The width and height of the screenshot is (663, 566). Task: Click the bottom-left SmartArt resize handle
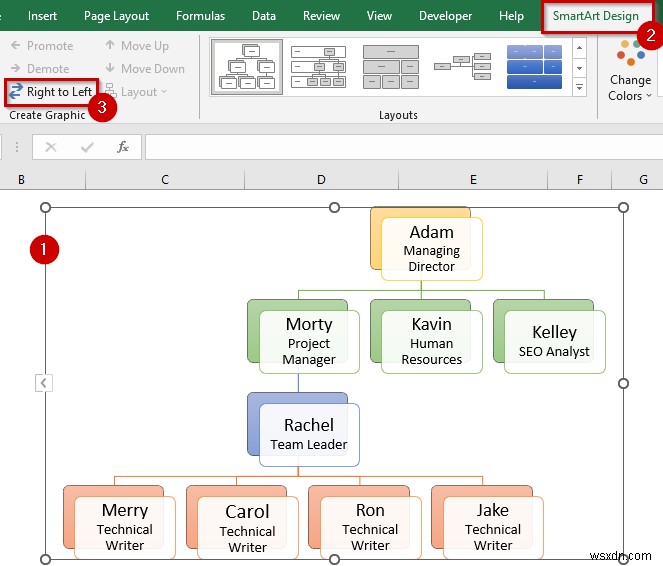pyautogui.click(x=45, y=560)
